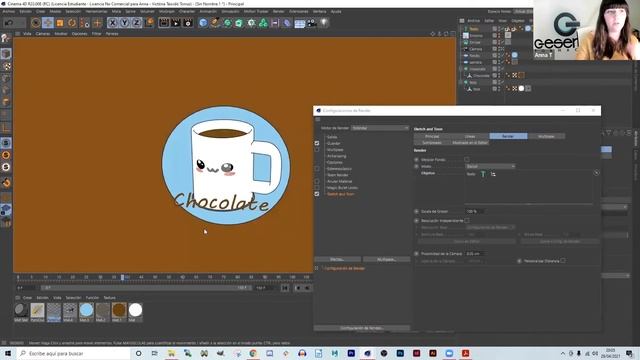
Task: Select the Move tool in top toolbar
Action: [x=48, y=23]
